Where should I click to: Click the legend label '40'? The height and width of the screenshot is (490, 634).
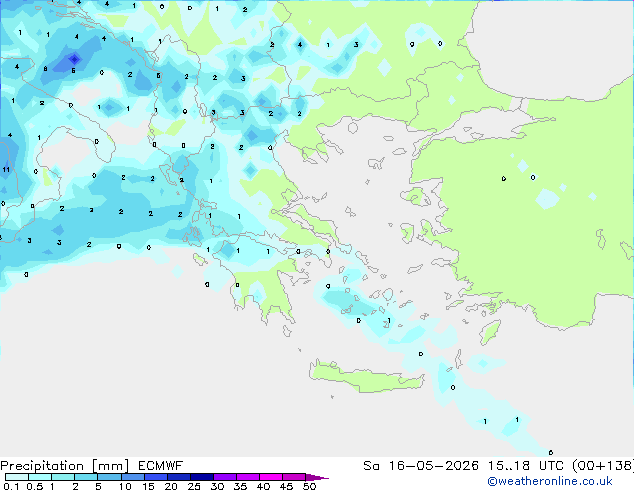click(x=263, y=486)
